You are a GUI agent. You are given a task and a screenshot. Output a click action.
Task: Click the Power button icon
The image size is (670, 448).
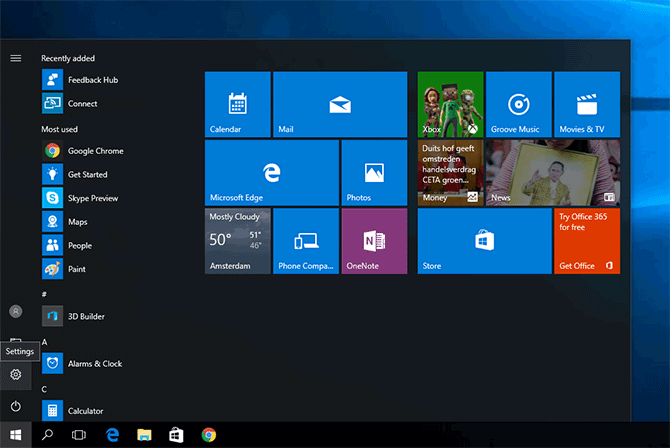tap(16, 406)
